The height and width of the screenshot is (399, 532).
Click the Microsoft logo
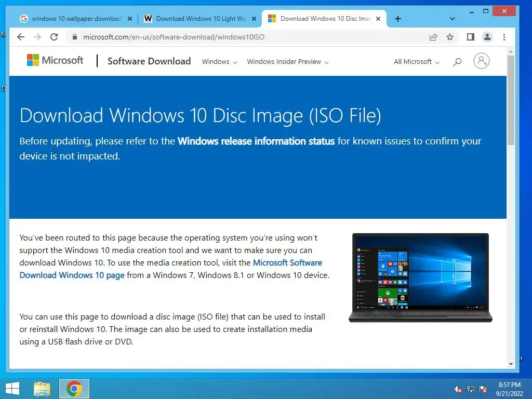[55, 60]
